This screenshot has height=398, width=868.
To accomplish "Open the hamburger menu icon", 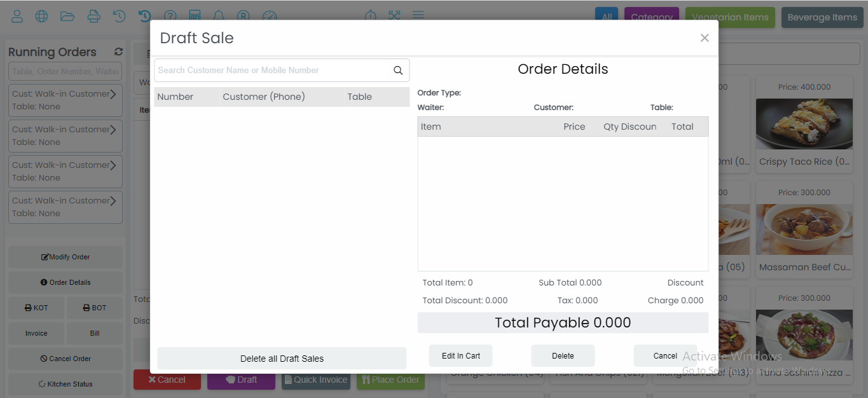I will 418,15.
